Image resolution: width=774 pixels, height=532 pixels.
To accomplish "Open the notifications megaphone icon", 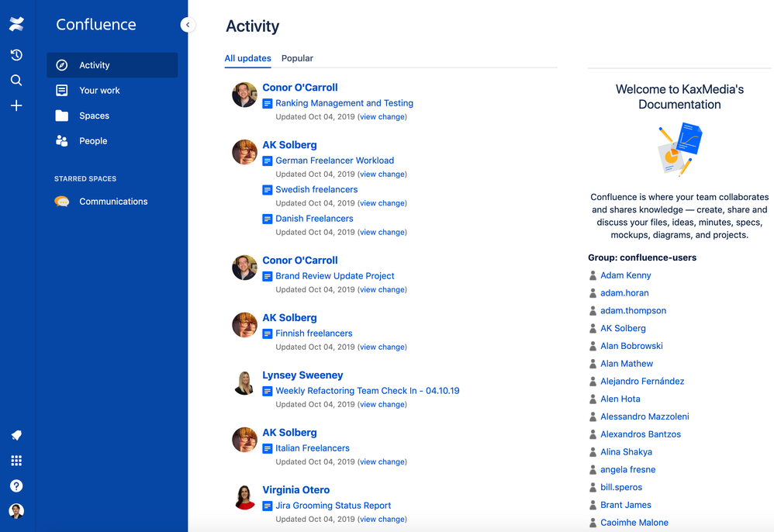I will click(x=16, y=435).
